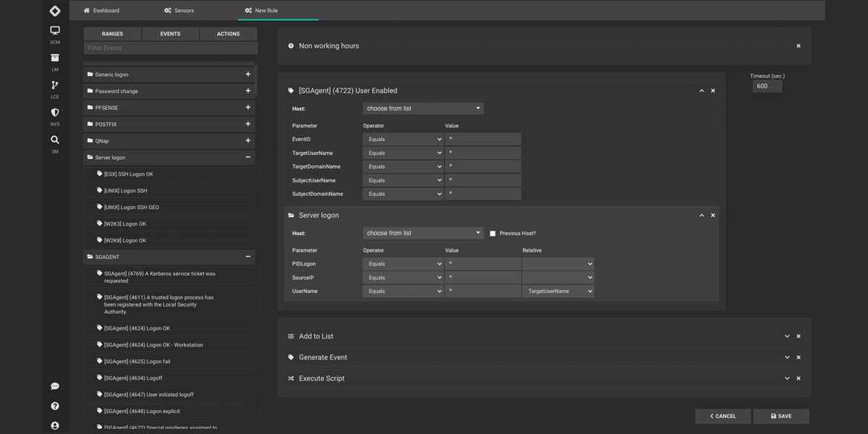Viewport: 868px width, 434px height.
Task: Open the chat bubble icon in sidebar
Action: pos(55,386)
